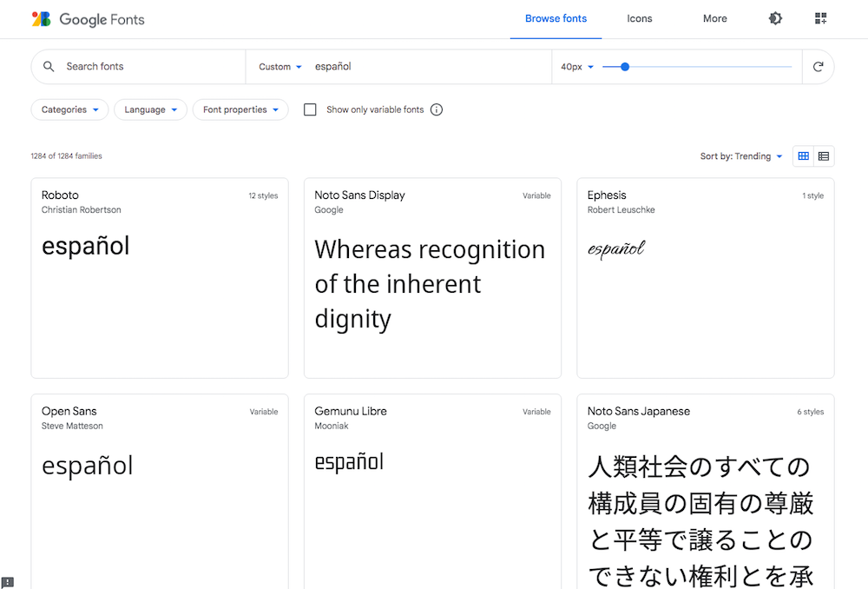Click the Steve Matteson author name
The image size is (868, 589).
72,426
